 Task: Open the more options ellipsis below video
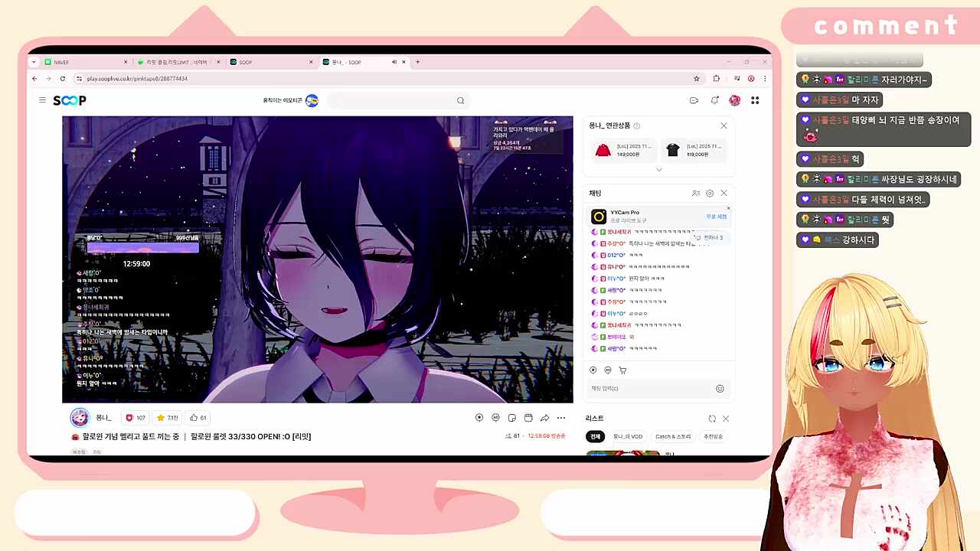coord(561,418)
